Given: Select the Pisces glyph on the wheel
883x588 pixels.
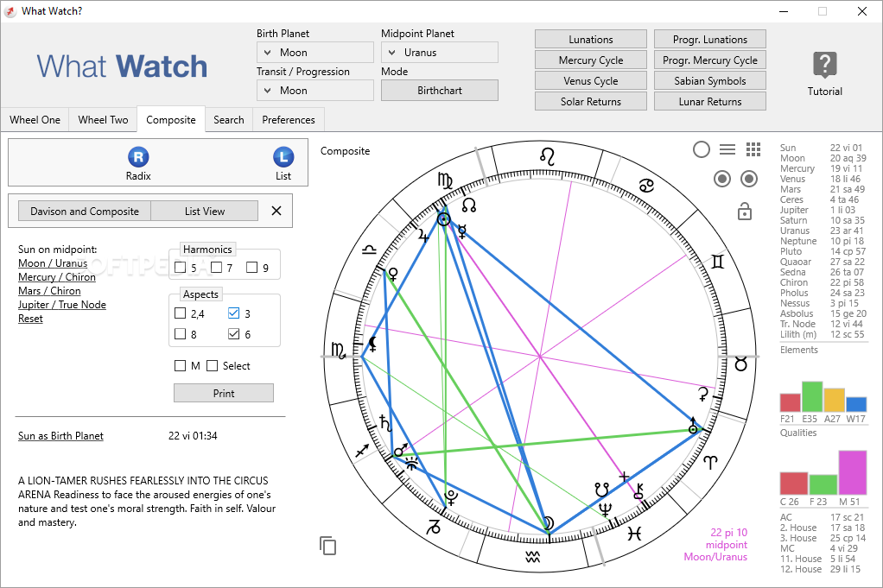Looking at the screenshot, I should click(635, 533).
